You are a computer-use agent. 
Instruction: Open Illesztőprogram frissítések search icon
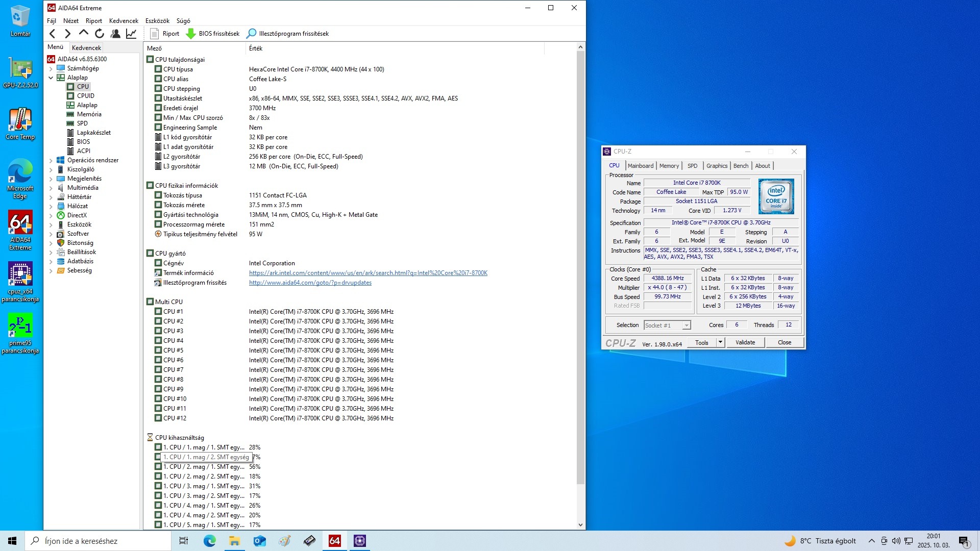click(251, 34)
